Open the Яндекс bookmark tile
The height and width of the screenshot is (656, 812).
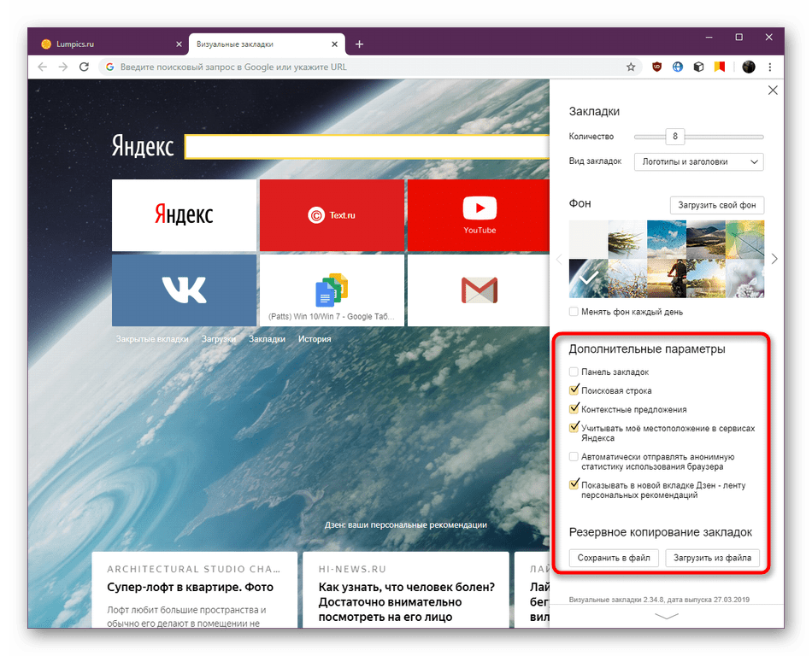point(184,215)
